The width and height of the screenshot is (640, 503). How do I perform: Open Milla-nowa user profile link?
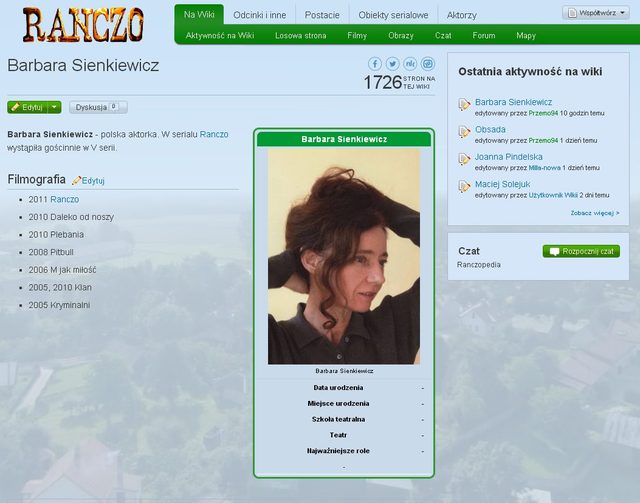tap(544, 168)
